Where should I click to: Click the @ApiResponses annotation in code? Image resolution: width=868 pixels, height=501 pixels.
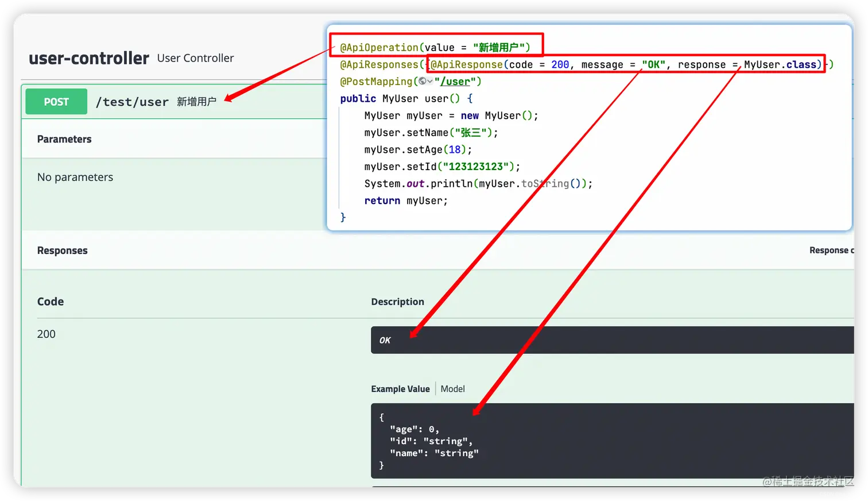pyautogui.click(x=379, y=64)
